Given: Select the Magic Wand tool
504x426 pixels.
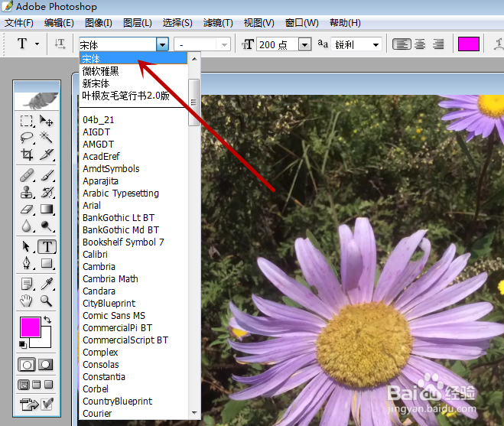Looking at the screenshot, I should pyautogui.click(x=47, y=138).
